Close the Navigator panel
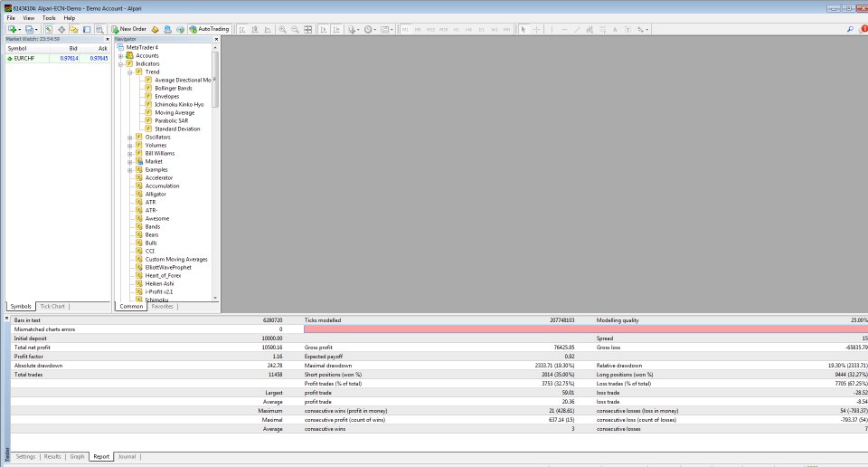 (x=216, y=39)
